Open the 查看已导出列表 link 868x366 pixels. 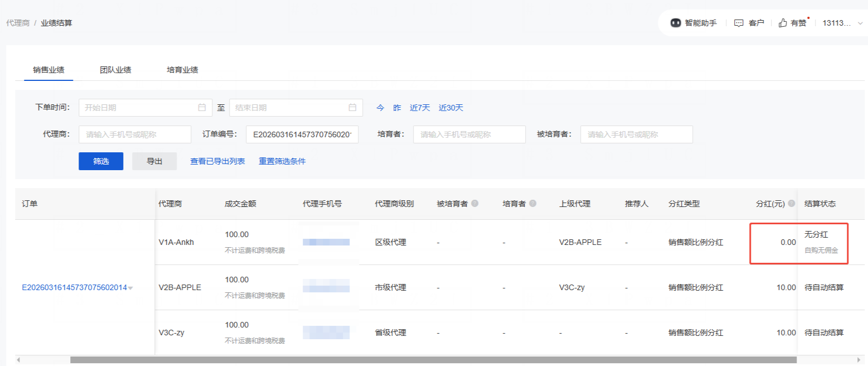pyautogui.click(x=217, y=161)
